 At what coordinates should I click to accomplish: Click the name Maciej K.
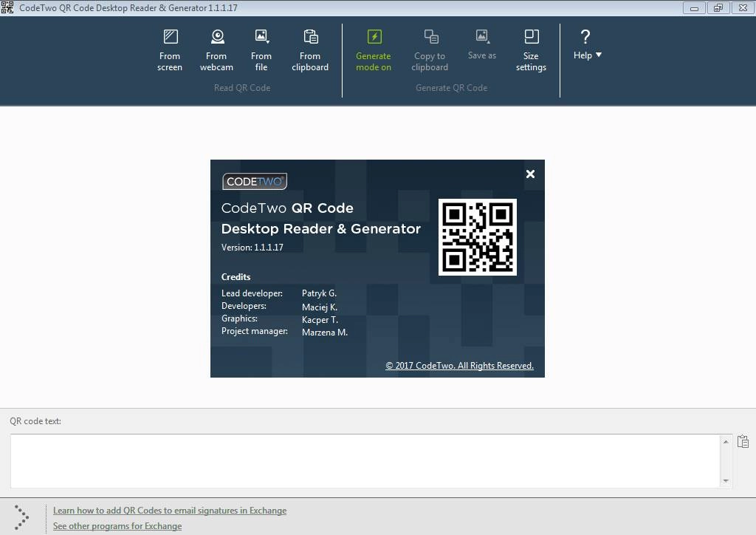320,307
